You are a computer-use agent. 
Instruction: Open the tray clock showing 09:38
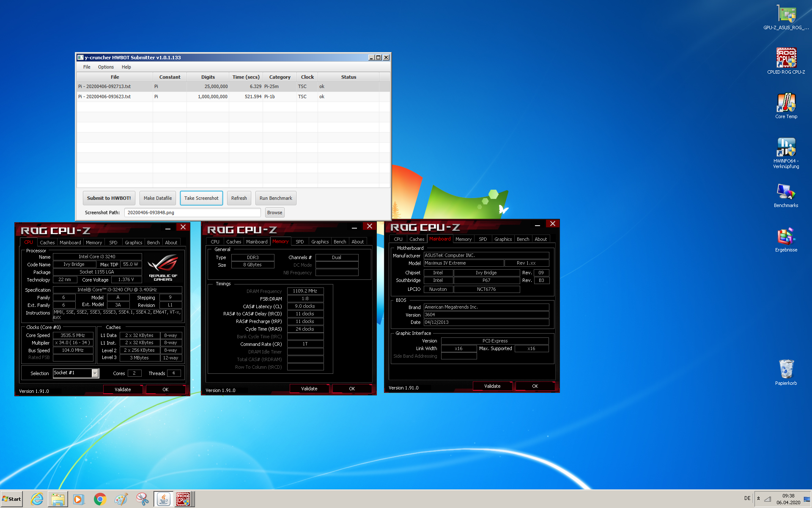[788, 499]
